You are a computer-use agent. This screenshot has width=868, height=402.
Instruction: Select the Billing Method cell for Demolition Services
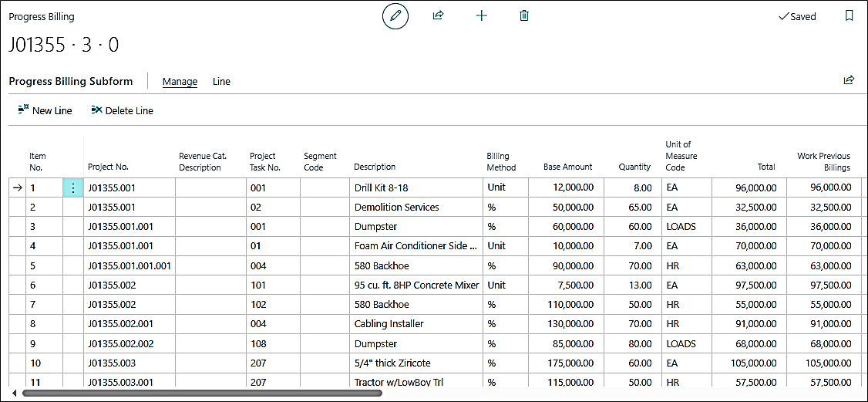505,207
